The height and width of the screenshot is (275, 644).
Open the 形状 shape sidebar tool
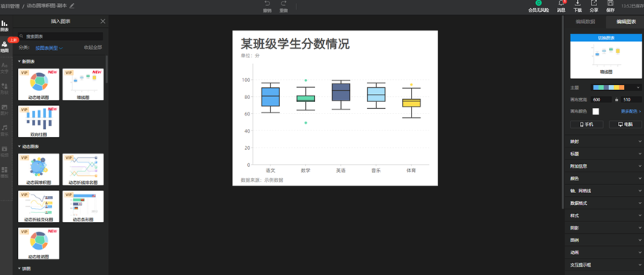click(x=4, y=89)
